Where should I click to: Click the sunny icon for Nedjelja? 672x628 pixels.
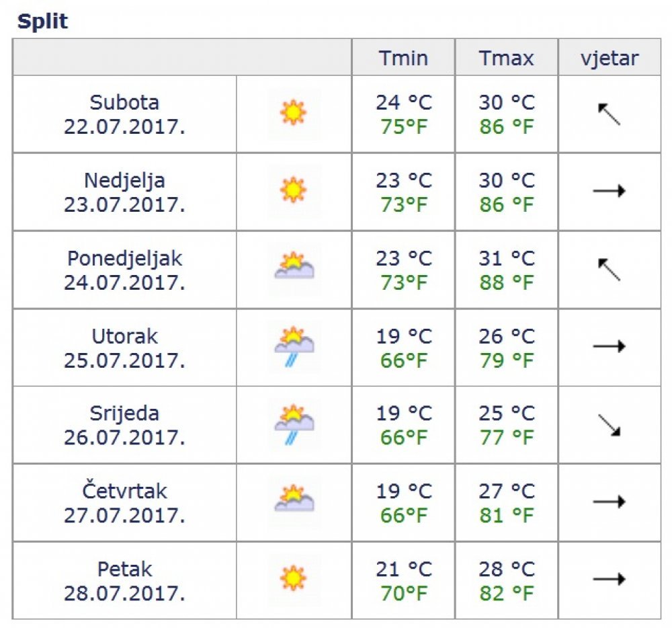point(293,190)
